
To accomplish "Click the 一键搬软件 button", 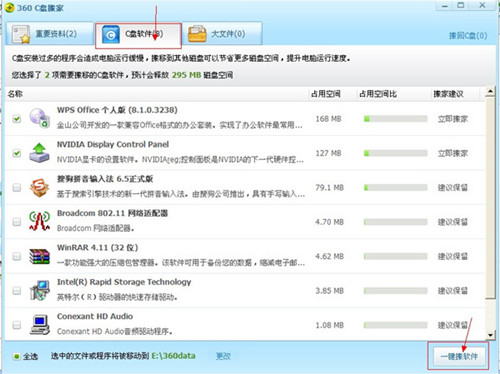I will pos(459,356).
